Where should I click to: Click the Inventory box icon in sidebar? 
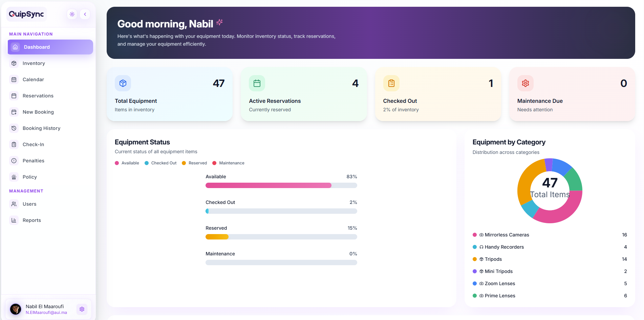tap(14, 63)
